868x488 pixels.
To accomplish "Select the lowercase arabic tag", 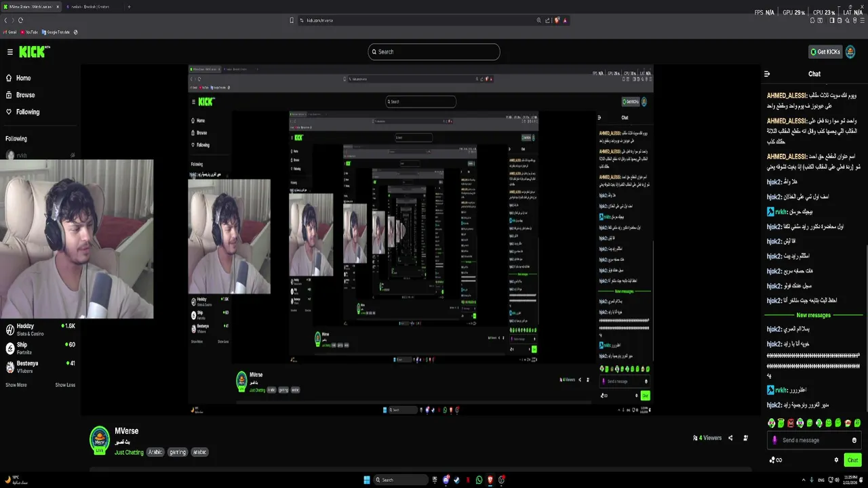I will point(199,452).
